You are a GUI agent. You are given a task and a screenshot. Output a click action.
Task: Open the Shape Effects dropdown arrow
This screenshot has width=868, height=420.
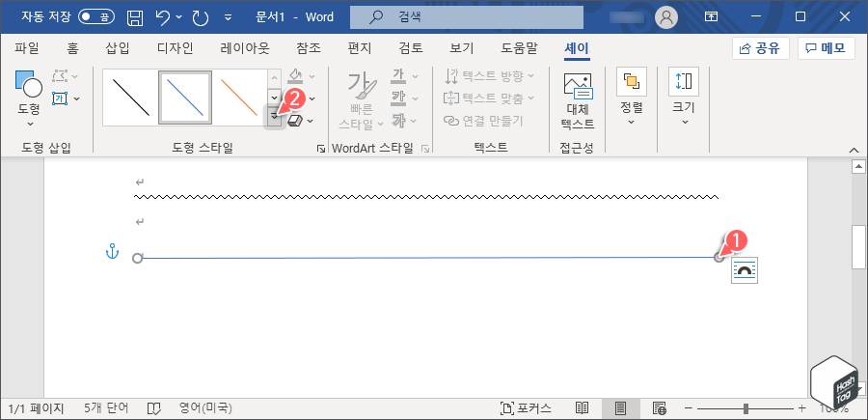[310, 121]
